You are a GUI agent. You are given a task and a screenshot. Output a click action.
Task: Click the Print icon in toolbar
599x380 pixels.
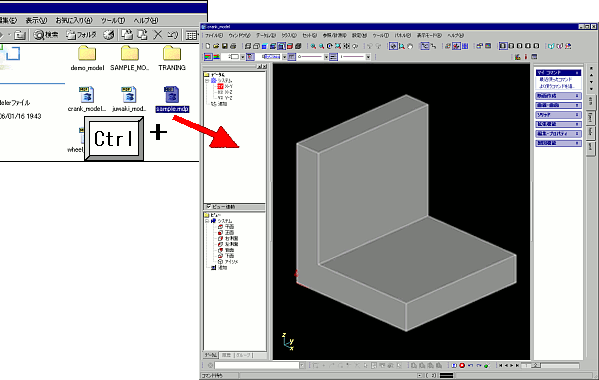pyautogui.click(x=233, y=46)
